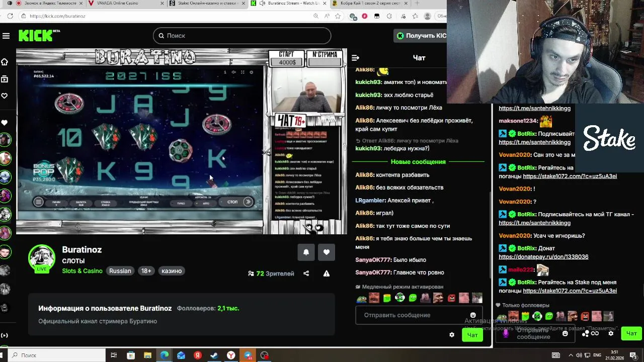Pick the green smiley emote in left chat
The width and height of the screenshot is (644, 362).
(413, 298)
